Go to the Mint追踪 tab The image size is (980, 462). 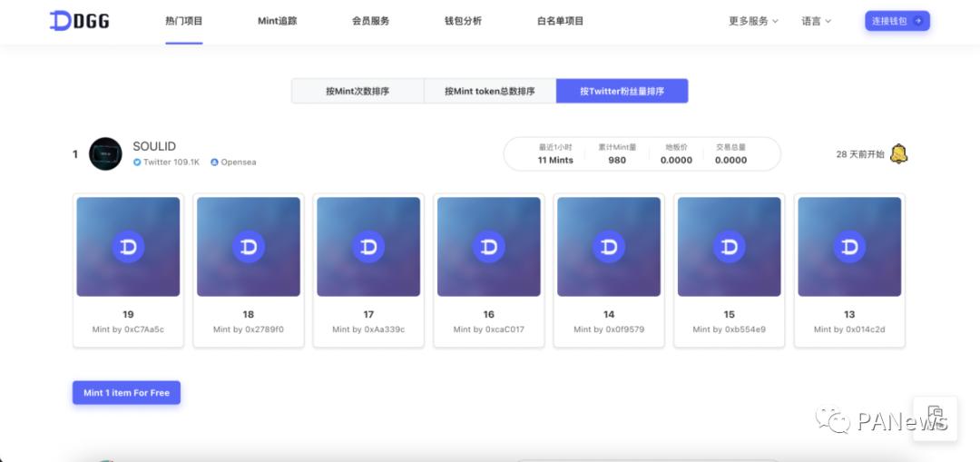click(x=277, y=21)
